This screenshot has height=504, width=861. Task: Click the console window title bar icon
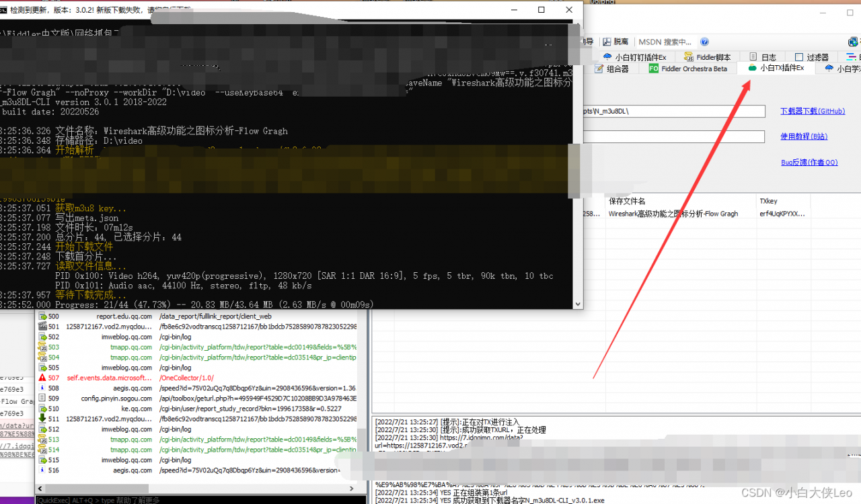coord(3,9)
